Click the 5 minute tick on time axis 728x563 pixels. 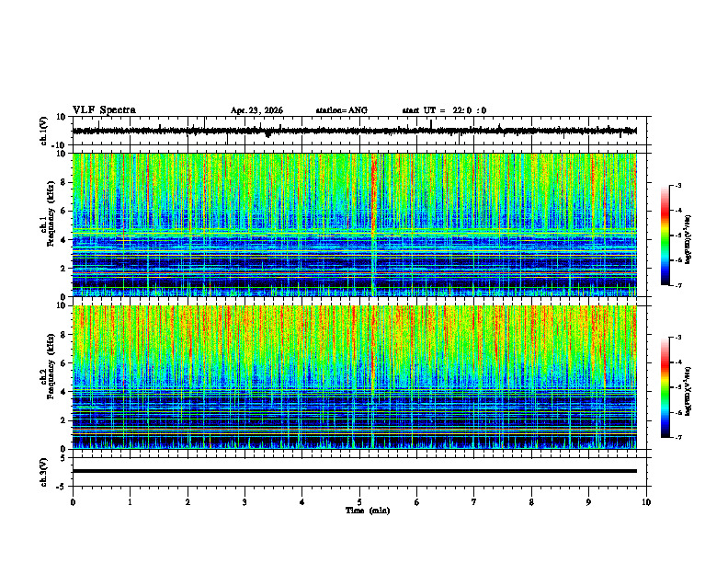pos(359,502)
